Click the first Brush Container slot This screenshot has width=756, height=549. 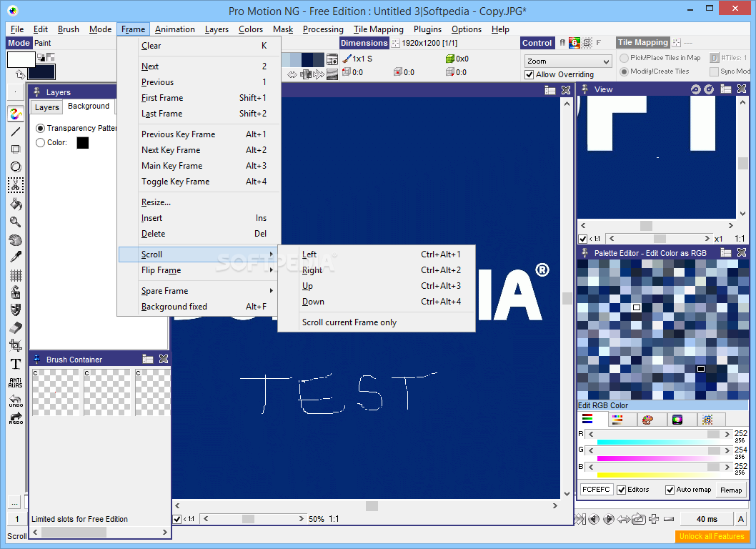pos(56,392)
